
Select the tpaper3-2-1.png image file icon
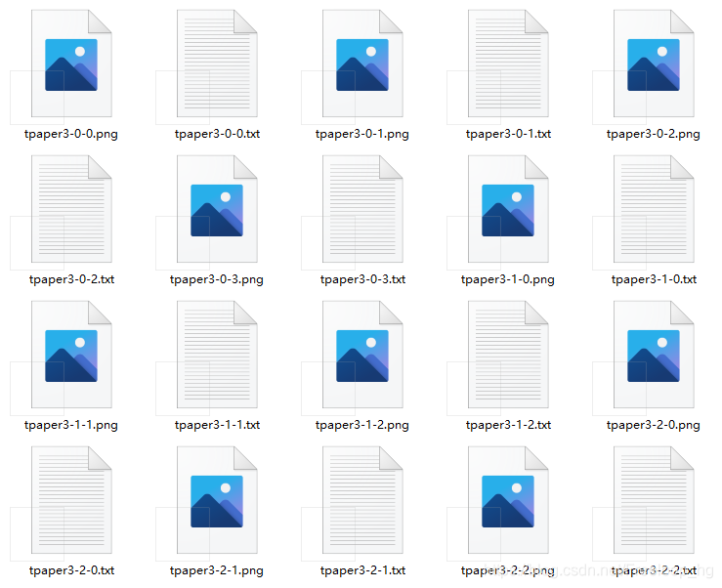point(217,500)
